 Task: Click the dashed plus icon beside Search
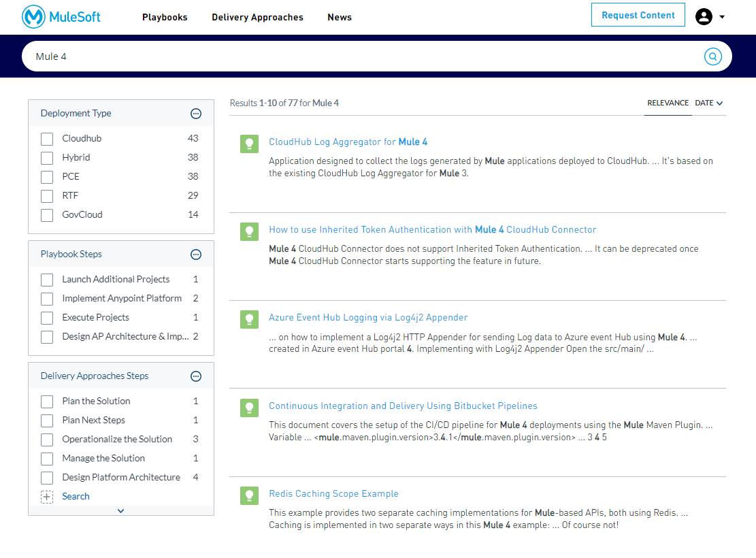47,497
